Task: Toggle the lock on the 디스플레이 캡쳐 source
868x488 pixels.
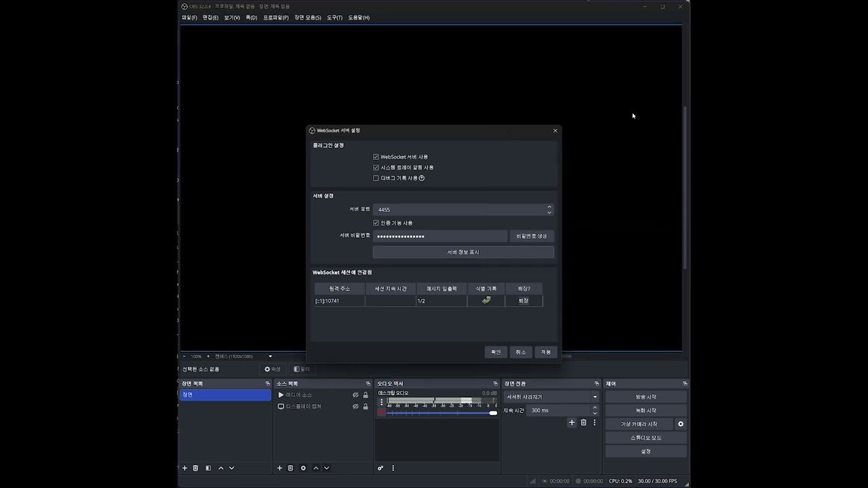Action: [366, 407]
